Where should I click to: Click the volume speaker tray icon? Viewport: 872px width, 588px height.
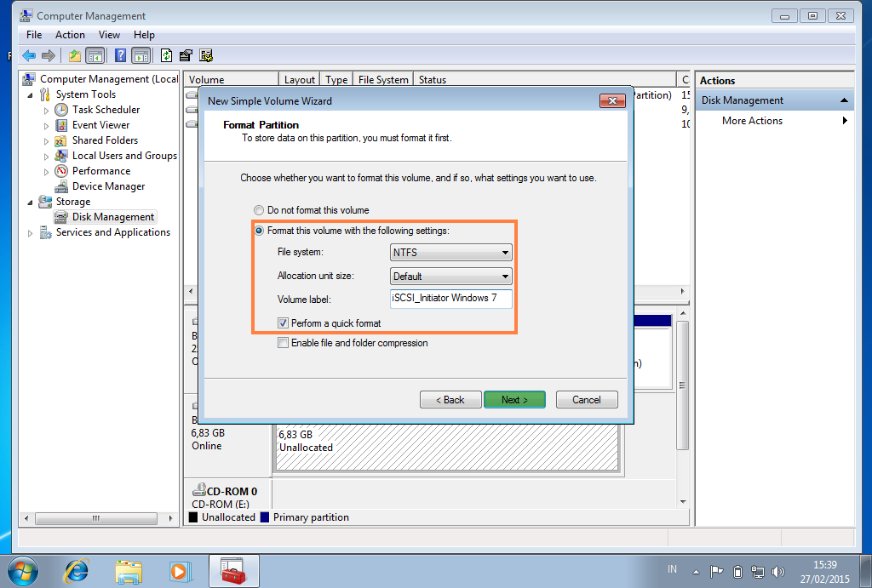778,572
